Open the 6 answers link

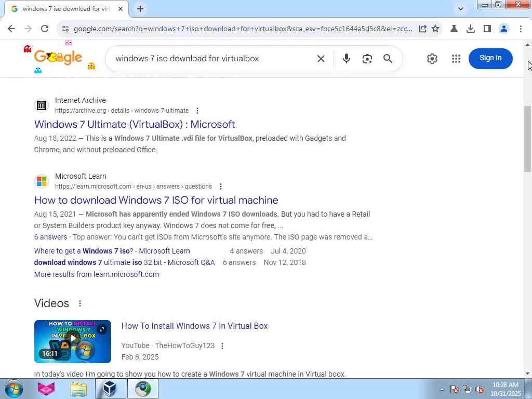coord(50,237)
